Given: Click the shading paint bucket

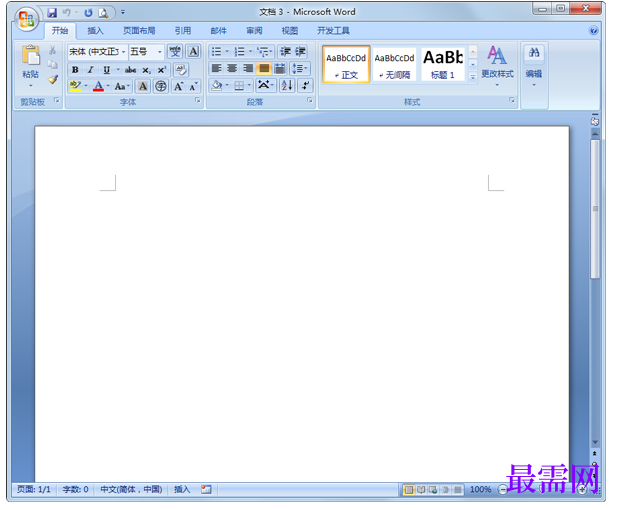Looking at the screenshot, I should pos(217,85).
